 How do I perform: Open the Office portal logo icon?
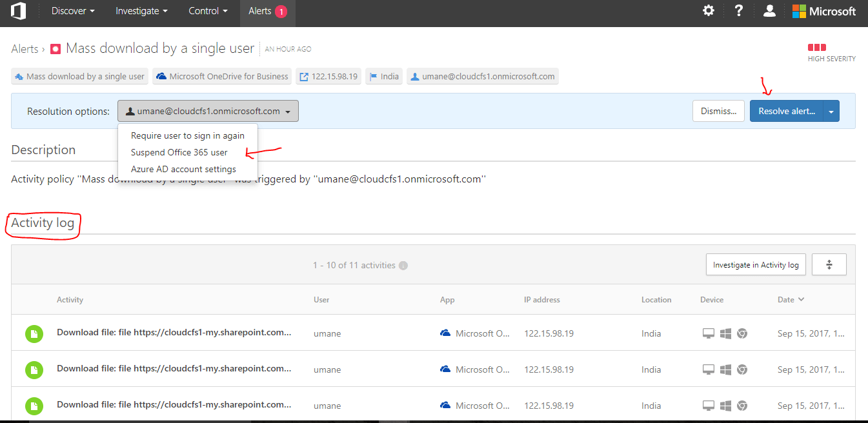[19, 11]
